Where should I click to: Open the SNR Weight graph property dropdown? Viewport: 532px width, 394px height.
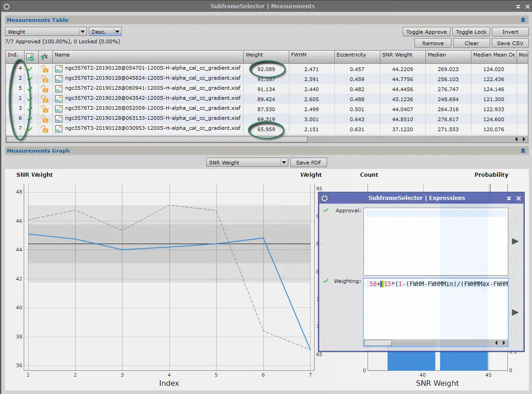(247, 162)
